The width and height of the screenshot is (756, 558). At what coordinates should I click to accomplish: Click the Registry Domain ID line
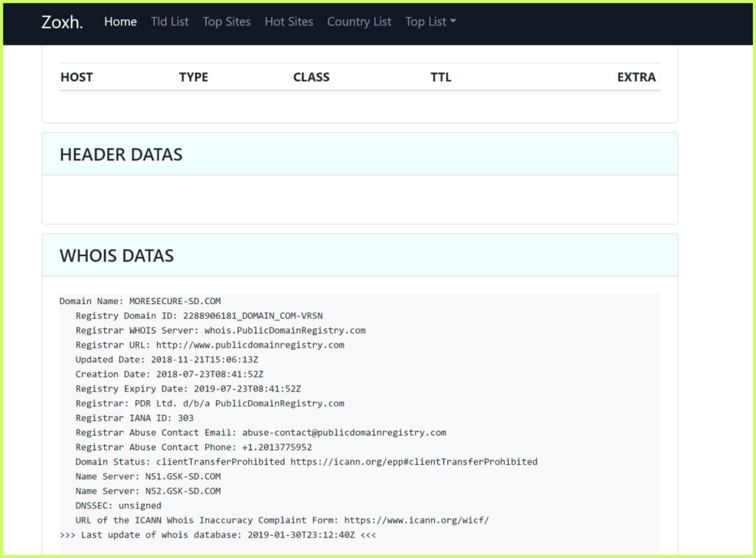click(x=199, y=316)
